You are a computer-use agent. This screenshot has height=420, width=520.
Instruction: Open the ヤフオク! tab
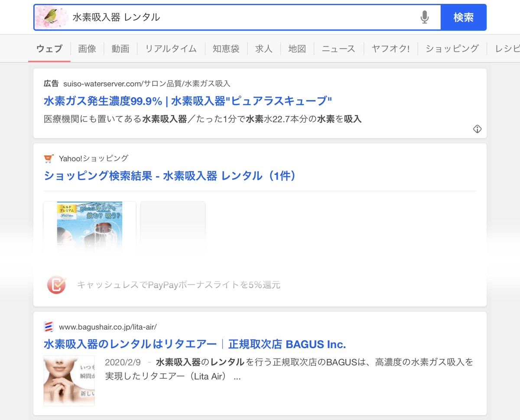(x=390, y=48)
